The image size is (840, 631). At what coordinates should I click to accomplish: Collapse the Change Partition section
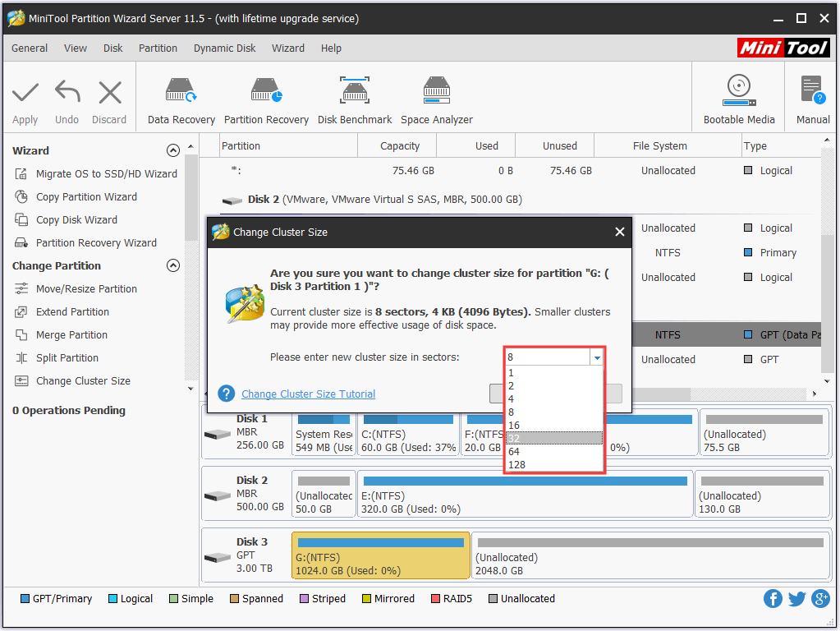173,265
